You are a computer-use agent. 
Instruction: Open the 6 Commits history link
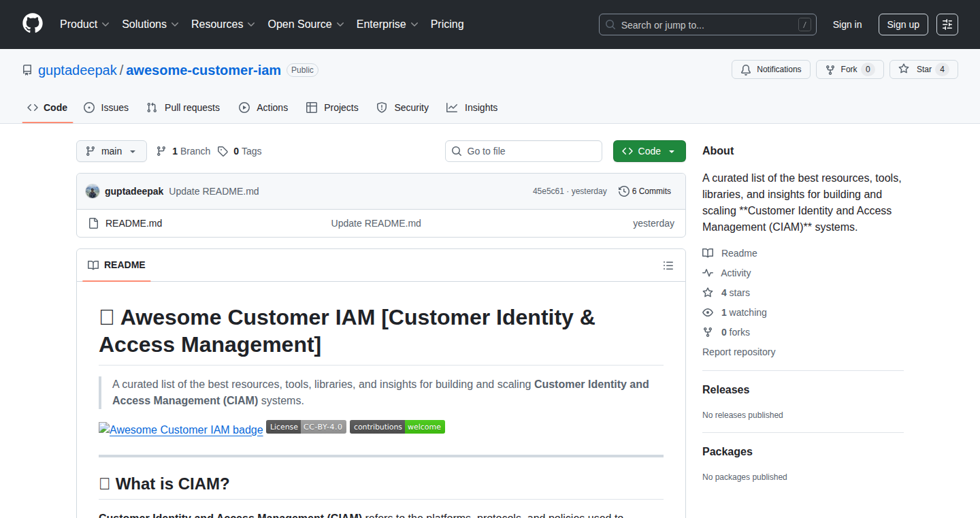pos(644,191)
